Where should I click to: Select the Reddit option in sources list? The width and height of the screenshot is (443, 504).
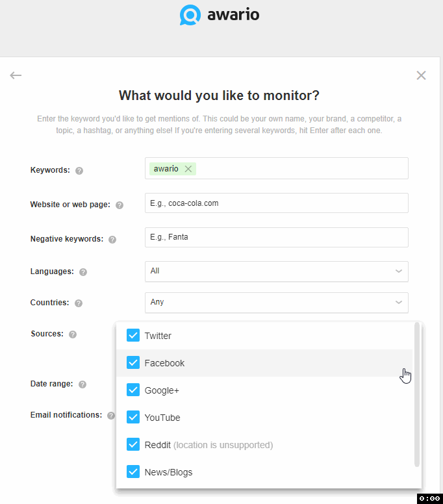158,445
